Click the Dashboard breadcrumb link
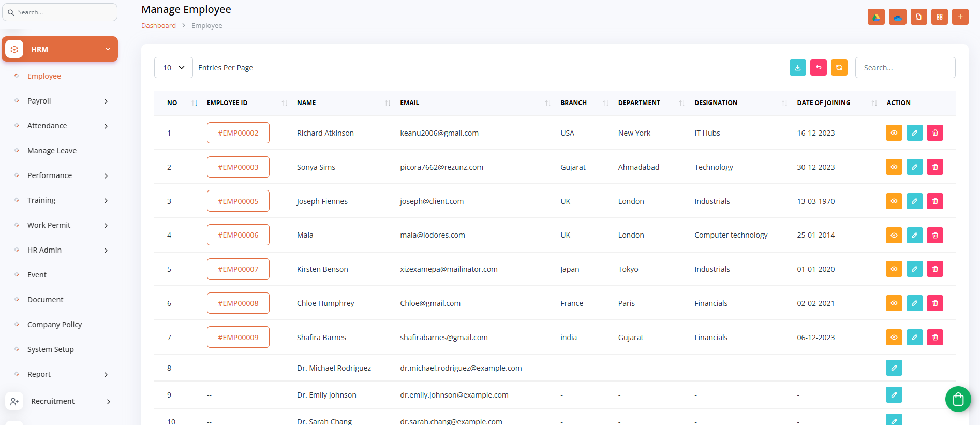The image size is (980, 425). click(158, 26)
